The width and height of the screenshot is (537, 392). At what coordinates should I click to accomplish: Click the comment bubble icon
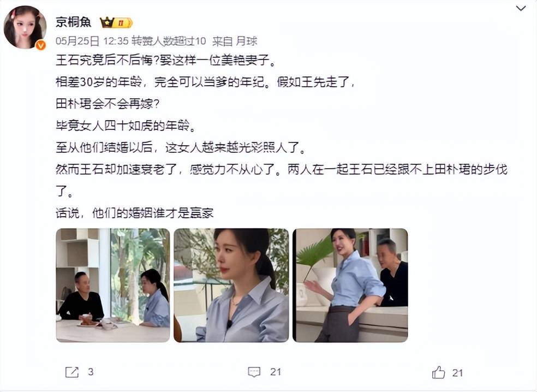(x=254, y=372)
